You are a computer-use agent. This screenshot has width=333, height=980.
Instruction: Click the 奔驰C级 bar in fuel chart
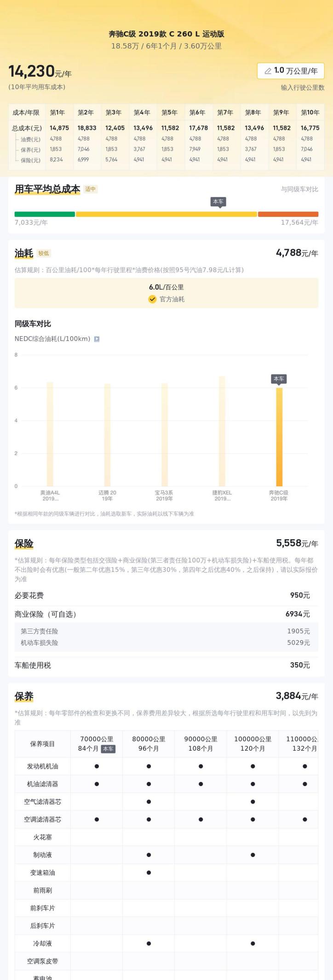(x=279, y=437)
